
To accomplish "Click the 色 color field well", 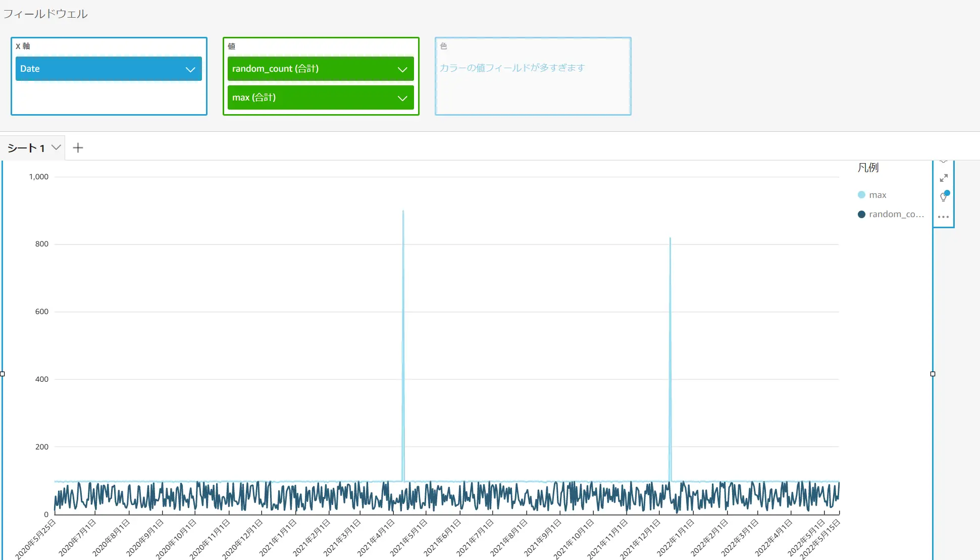I will click(x=533, y=76).
